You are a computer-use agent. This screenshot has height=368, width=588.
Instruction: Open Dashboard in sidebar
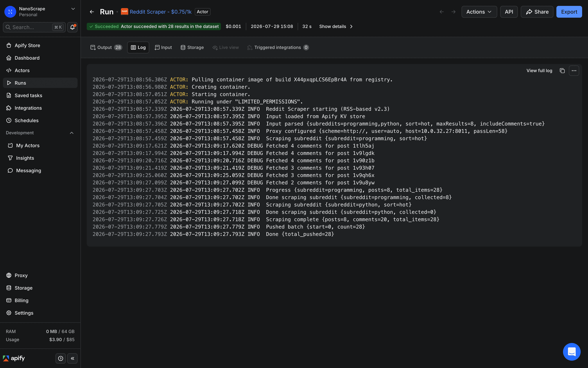[x=40, y=58]
